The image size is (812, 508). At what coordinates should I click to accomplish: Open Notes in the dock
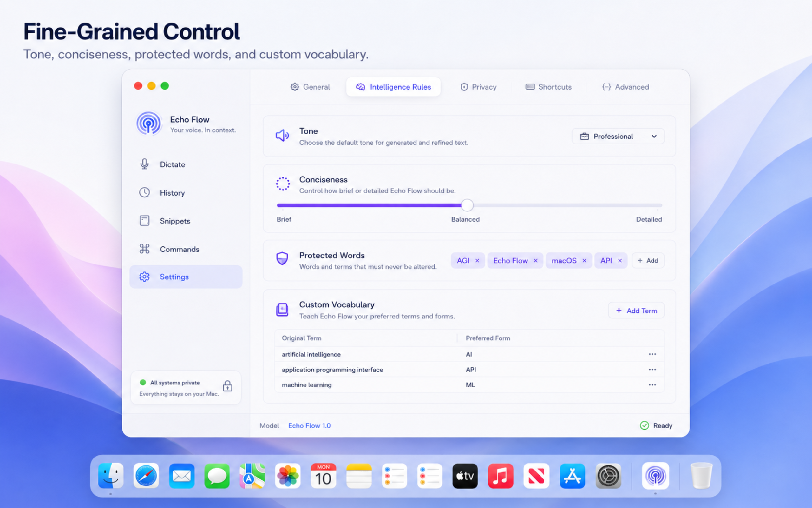(x=359, y=476)
